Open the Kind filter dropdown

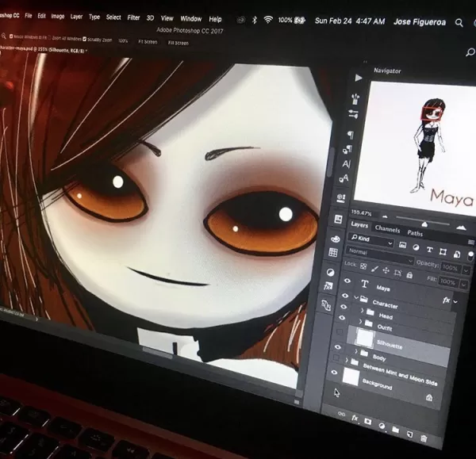pos(371,240)
